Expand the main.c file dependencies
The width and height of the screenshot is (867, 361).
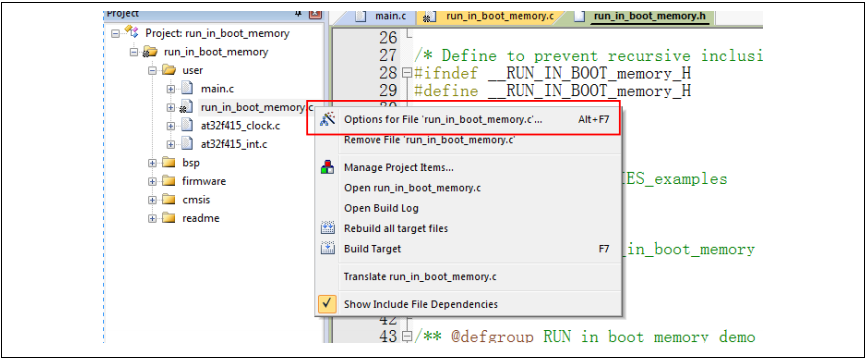coord(171,88)
